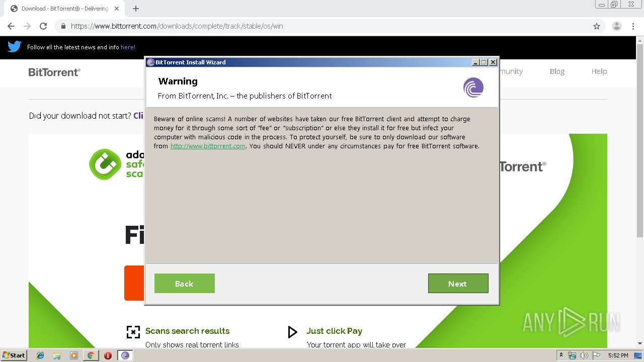Switch to Chrome in taskbar
The width and height of the screenshot is (644, 362).
91,355
